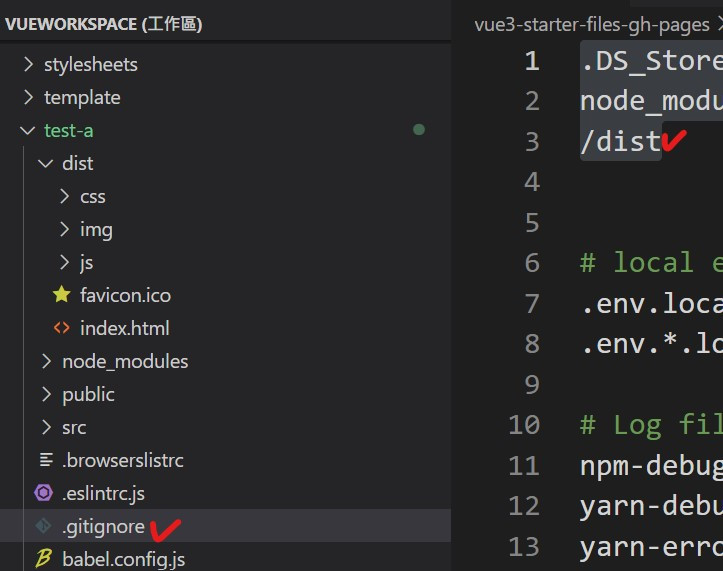Click the yellow Babel icon beside babel.config.js
Viewport: 723px width, 571px height.
point(44,558)
